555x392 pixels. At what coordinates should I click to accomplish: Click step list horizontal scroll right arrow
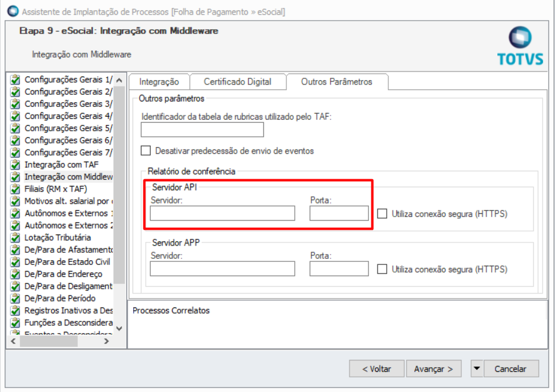coord(106,342)
